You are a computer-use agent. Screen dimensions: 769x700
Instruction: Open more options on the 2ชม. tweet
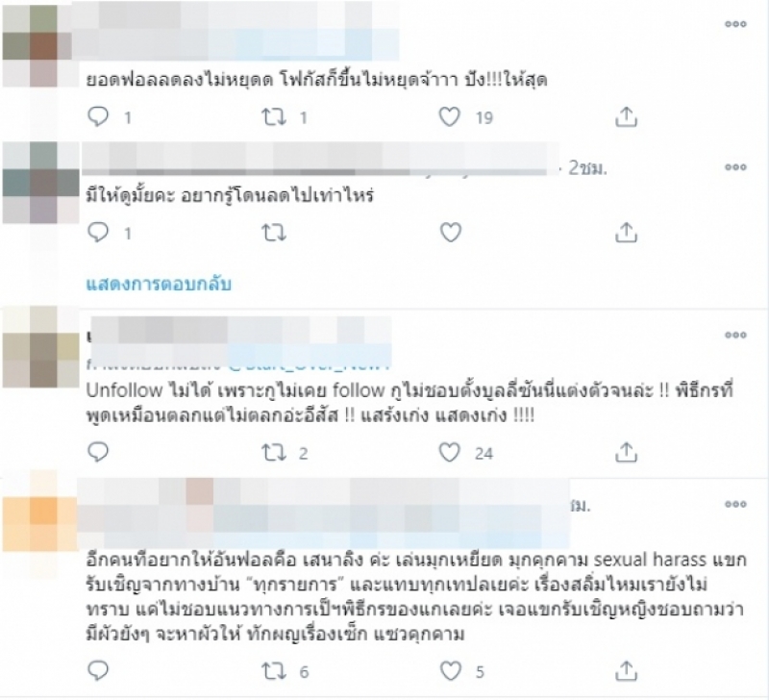(x=735, y=166)
